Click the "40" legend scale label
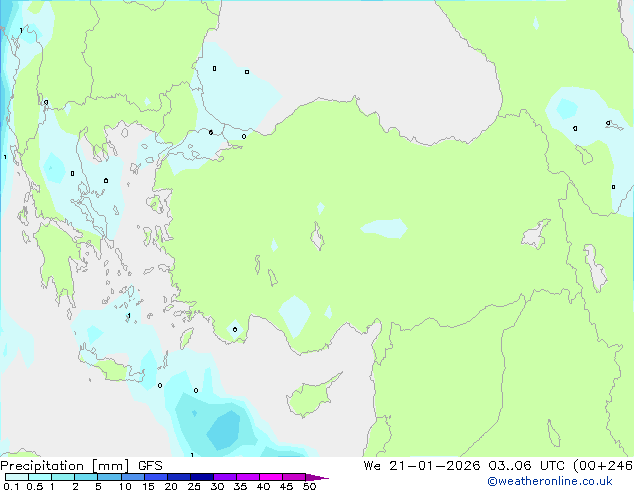Viewport: 634px width, 490px height. [263, 486]
